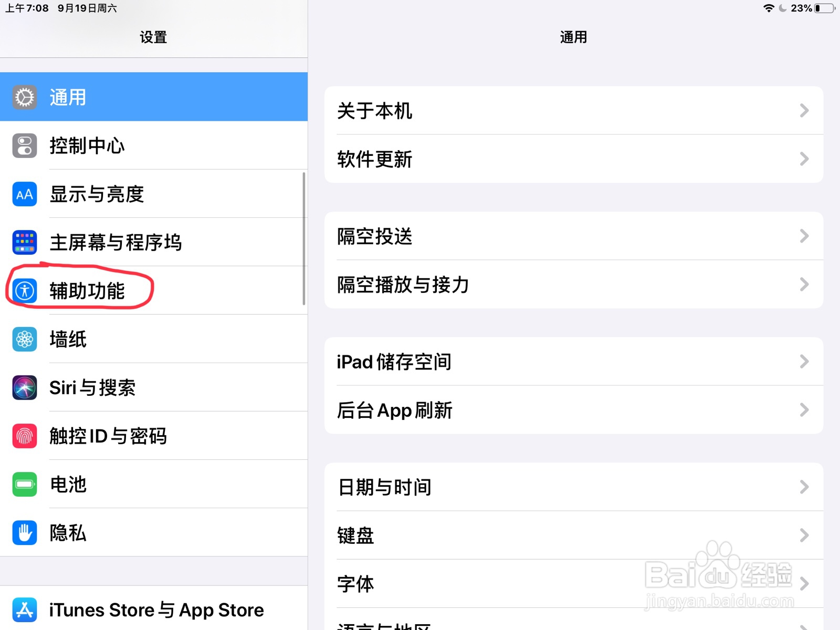Select 键盘 settings entry

pyautogui.click(x=574, y=535)
